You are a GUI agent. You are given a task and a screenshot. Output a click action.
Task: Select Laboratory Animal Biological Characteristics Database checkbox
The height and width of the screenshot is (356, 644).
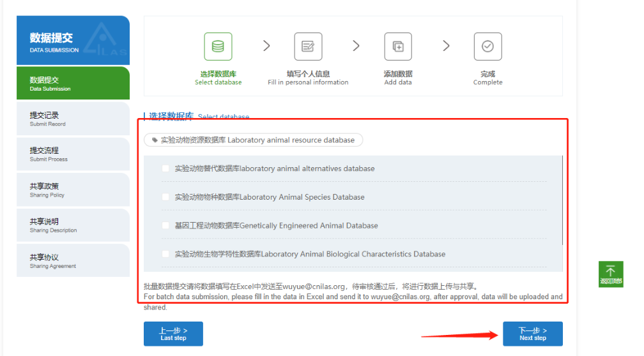165,254
